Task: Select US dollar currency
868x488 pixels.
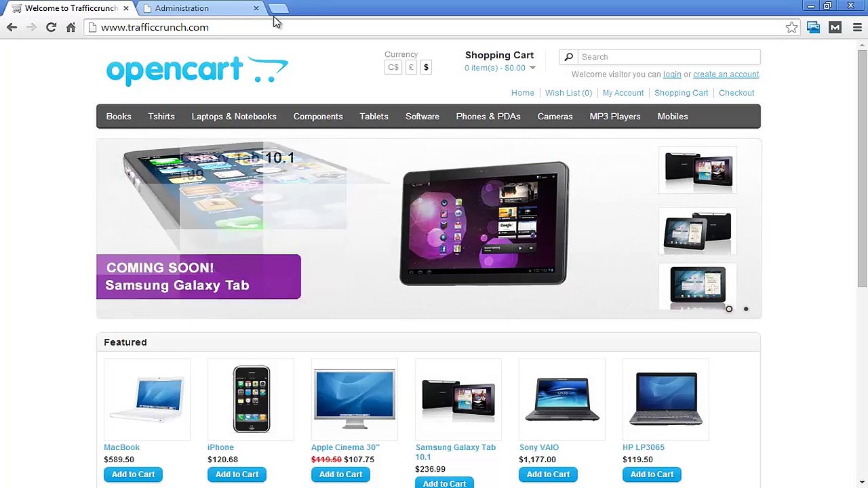Action: click(x=426, y=67)
